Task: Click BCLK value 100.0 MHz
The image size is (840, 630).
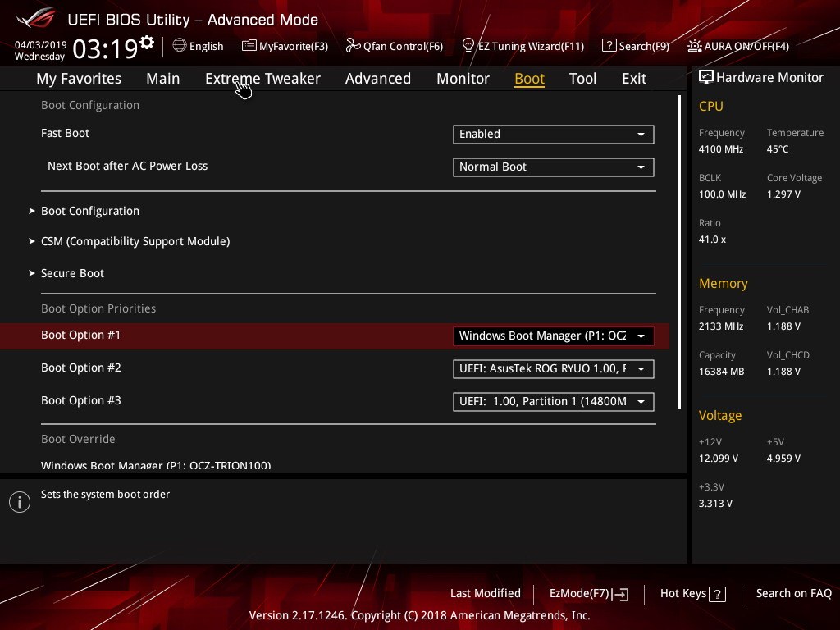Action: tap(722, 194)
